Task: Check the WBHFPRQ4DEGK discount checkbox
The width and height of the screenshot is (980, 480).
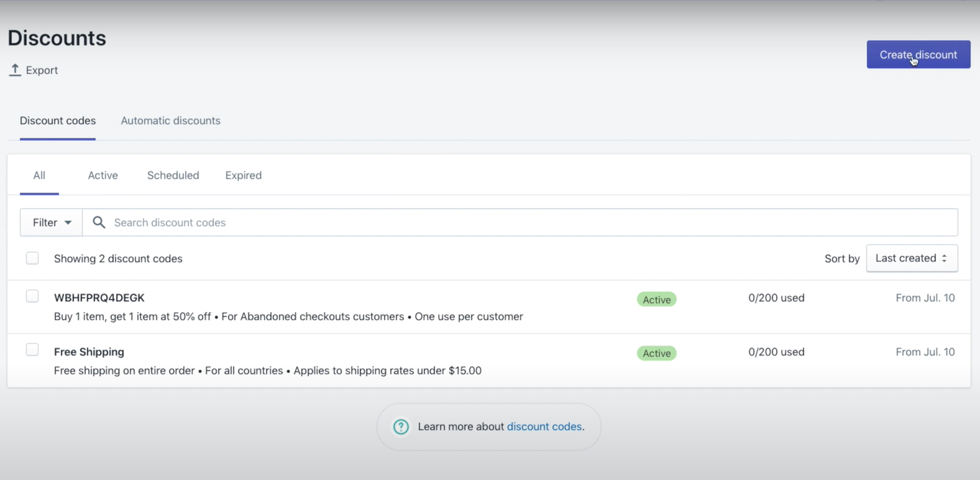Action: point(32,296)
